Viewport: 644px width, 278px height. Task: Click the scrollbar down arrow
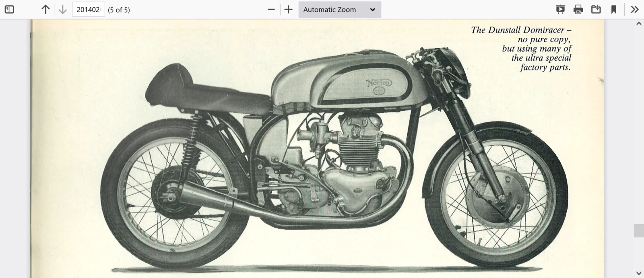pos(638,274)
